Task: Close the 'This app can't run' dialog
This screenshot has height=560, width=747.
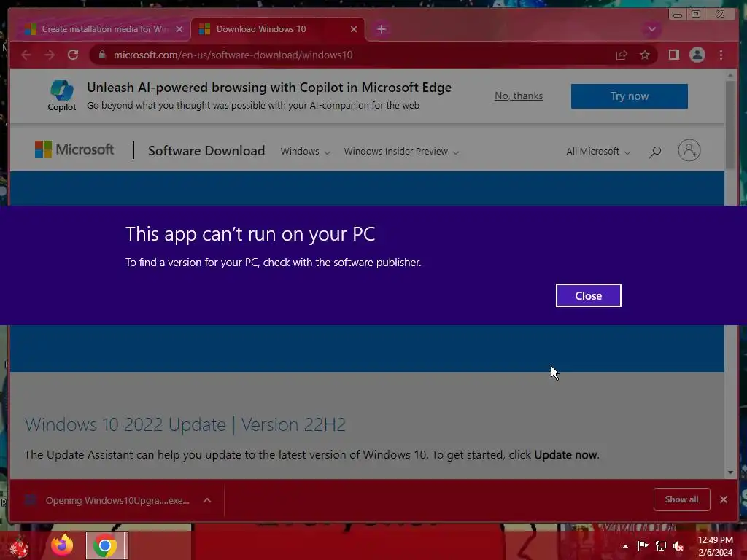Action: pos(588,295)
